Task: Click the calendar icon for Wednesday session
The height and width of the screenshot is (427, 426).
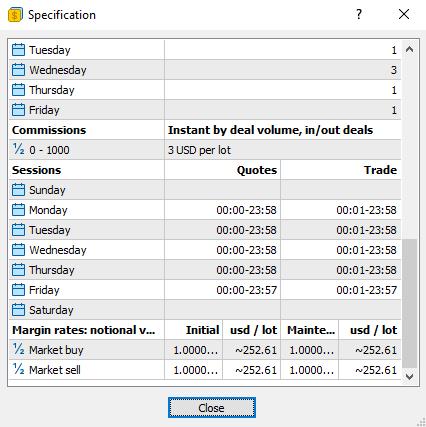Action: (x=18, y=250)
